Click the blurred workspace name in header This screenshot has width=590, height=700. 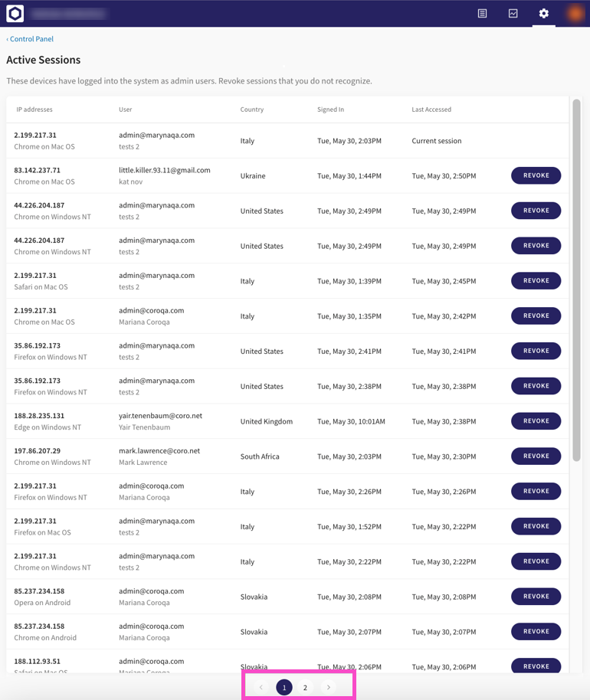tap(69, 14)
